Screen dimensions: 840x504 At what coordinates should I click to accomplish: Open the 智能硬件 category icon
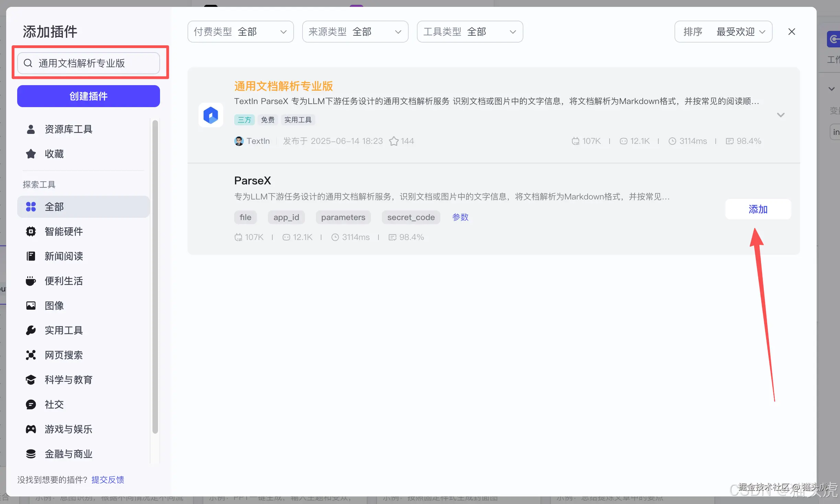[31, 231]
